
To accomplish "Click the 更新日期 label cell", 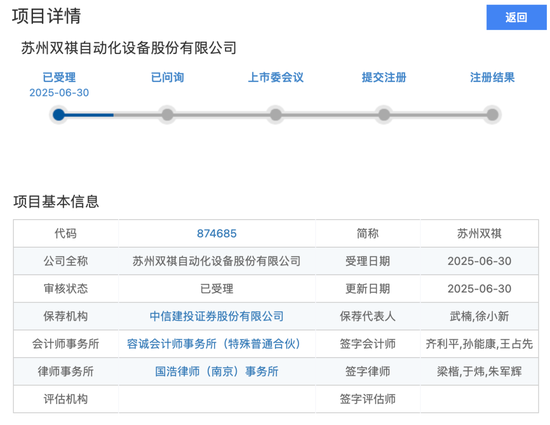I will [x=368, y=289].
